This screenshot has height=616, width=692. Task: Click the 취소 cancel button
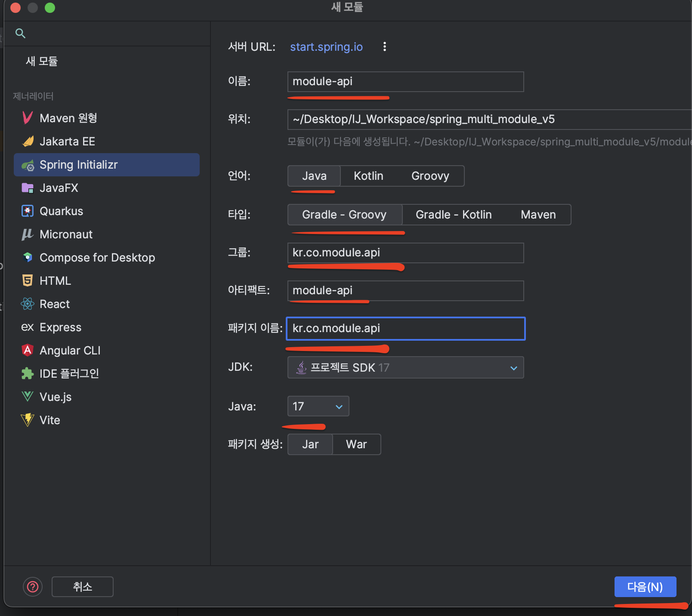tap(83, 587)
